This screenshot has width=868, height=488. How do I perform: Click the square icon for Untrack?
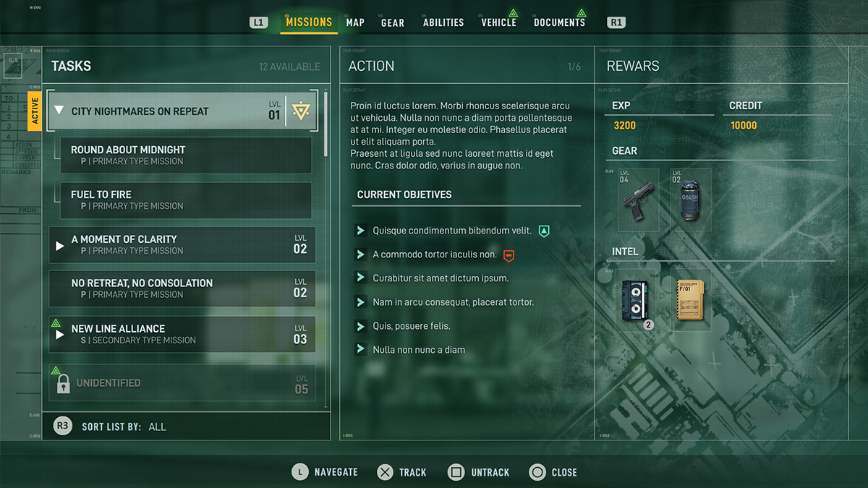point(456,472)
